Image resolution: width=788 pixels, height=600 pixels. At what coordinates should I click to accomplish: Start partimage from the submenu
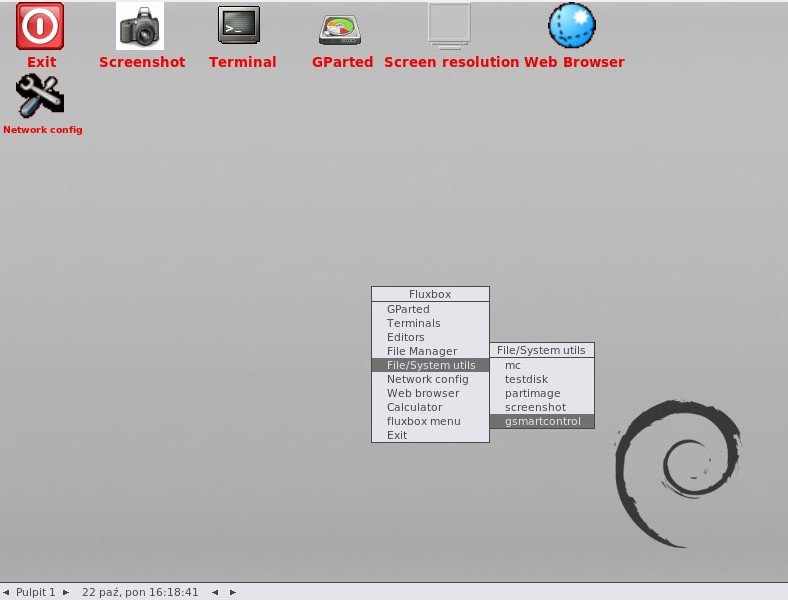(542, 393)
